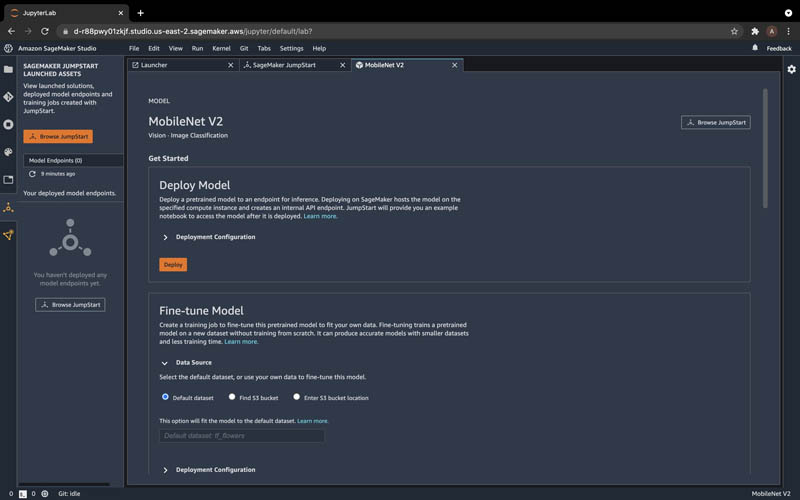This screenshot has width=800, height=500.
Task: Open Learn more link about default dataset
Action: click(313, 421)
